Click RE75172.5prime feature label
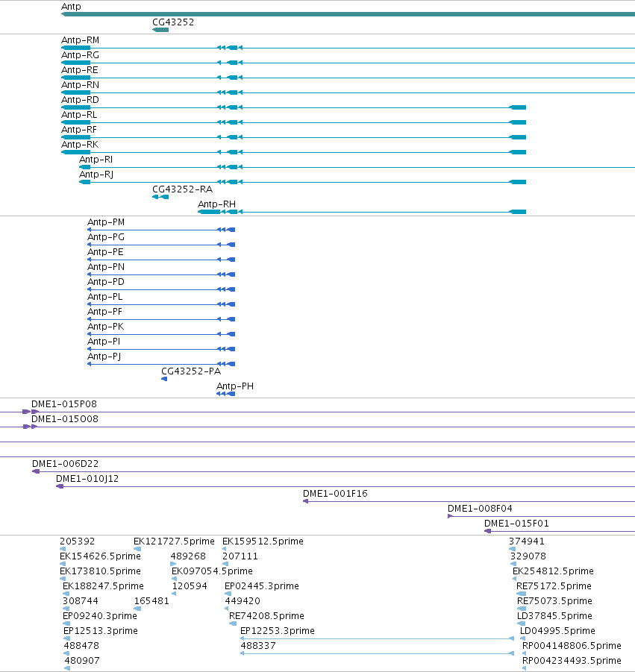This screenshot has height=672, width=635. pos(554,586)
